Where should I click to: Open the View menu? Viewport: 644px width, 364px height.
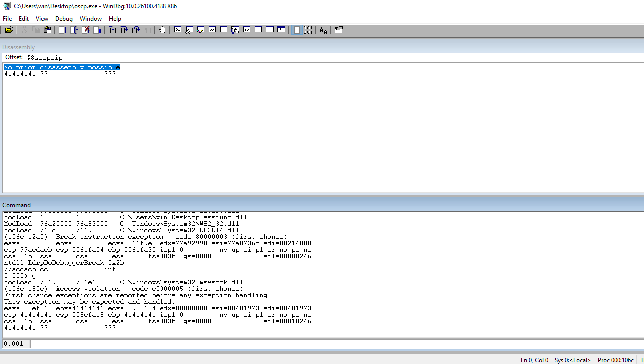(42, 19)
